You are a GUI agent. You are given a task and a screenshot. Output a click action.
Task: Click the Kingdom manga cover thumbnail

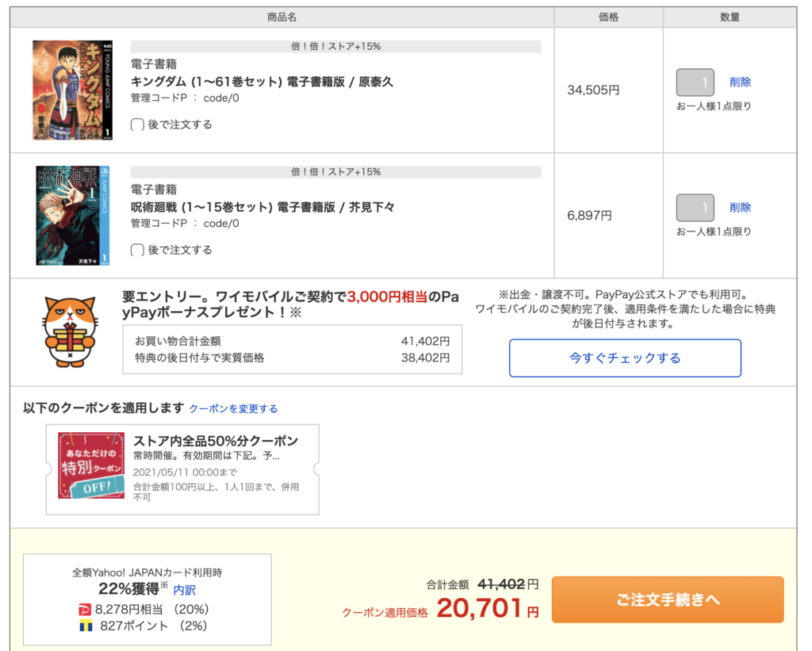[x=72, y=90]
